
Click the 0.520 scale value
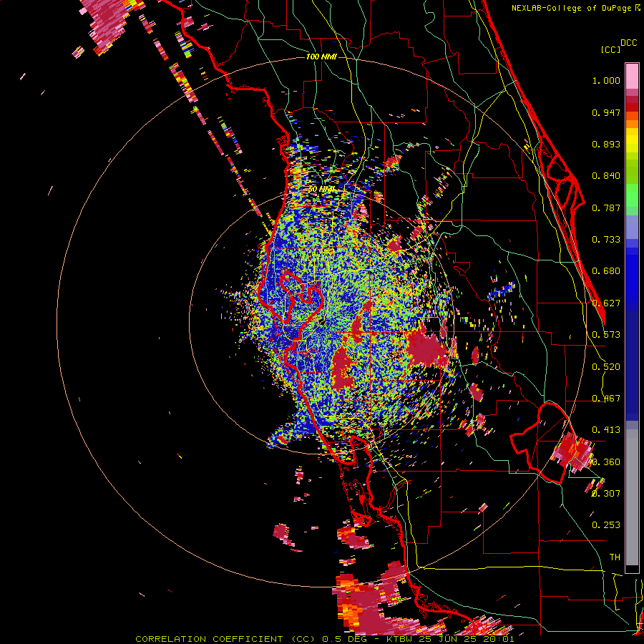coord(606,367)
